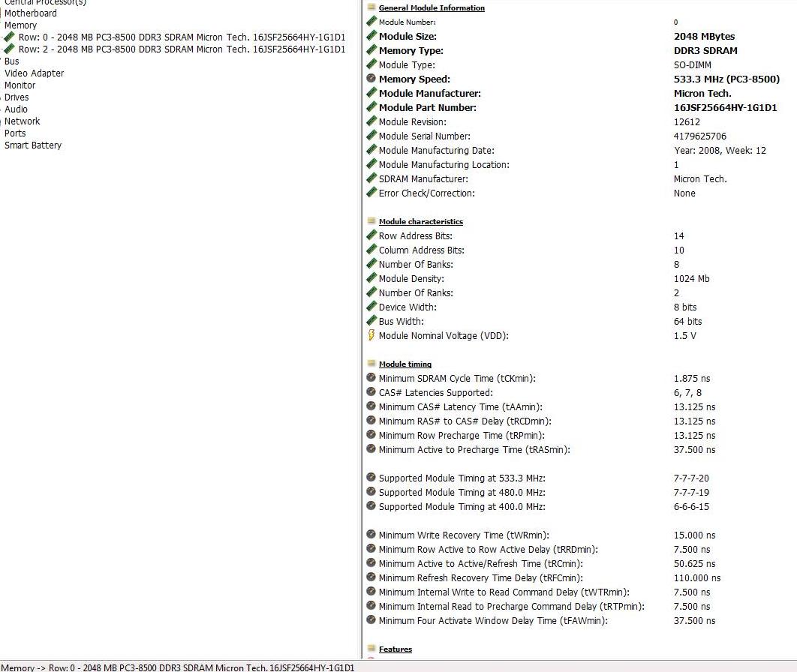Select Monitor in the tree
Viewport: 797px width, 672px height.
click(20, 85)
